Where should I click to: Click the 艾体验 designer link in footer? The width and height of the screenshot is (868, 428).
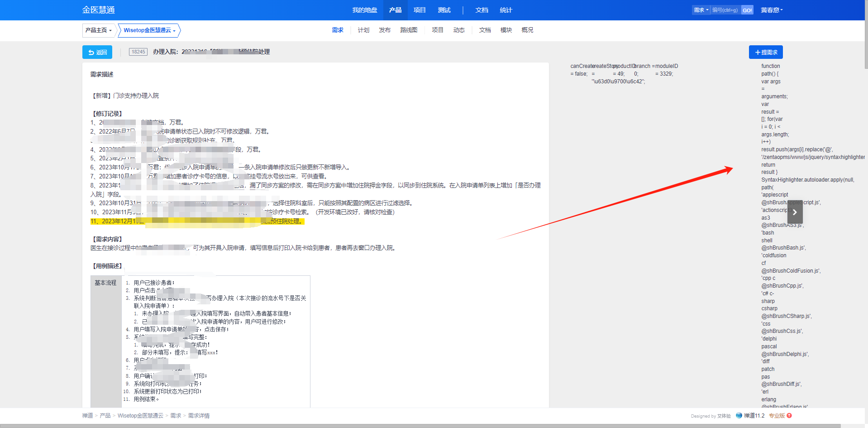coord(724,416)
